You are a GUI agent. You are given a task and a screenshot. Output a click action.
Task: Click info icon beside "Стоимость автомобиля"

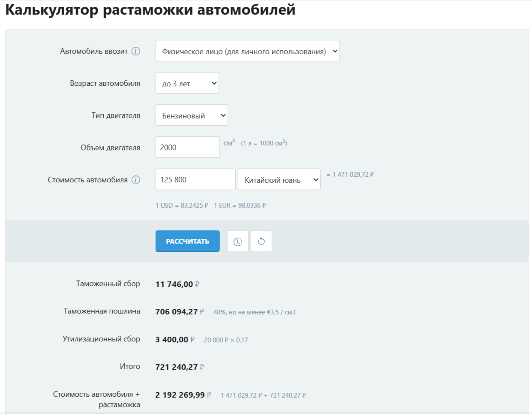point(136,180)
